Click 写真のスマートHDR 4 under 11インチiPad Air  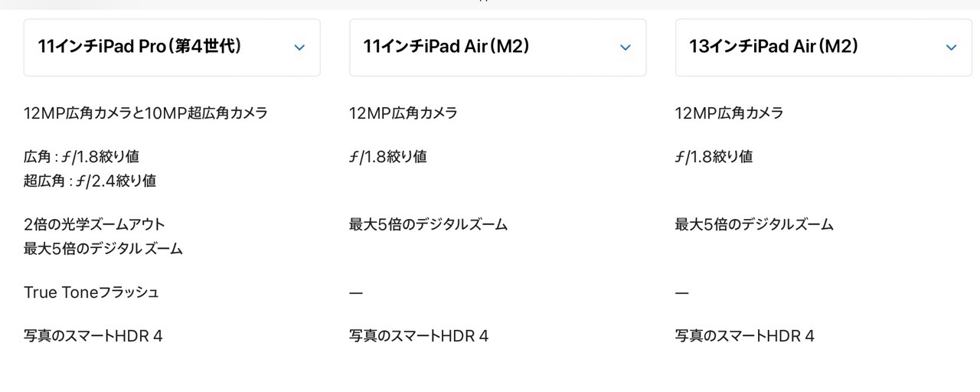[x=418, y=335]
